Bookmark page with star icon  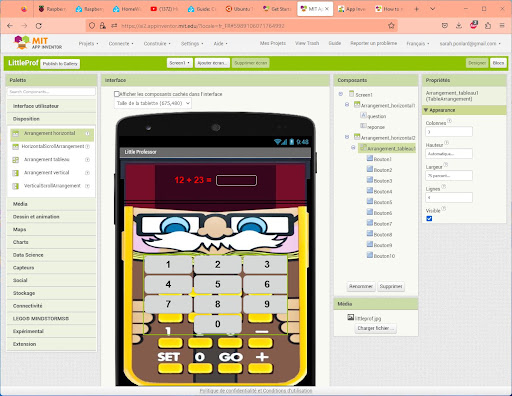391,26
